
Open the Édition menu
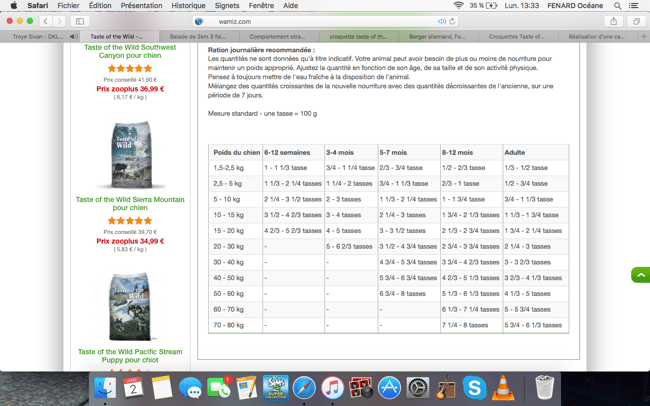point(100,5)
